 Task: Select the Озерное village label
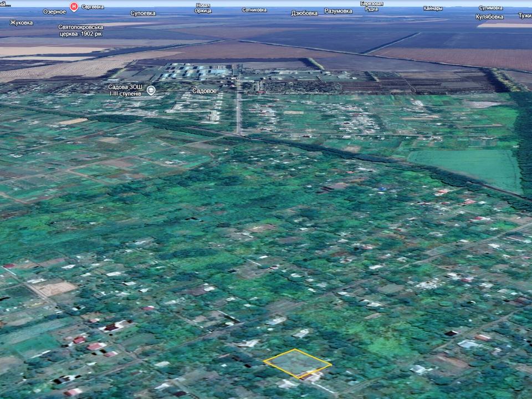pos(54,12)
